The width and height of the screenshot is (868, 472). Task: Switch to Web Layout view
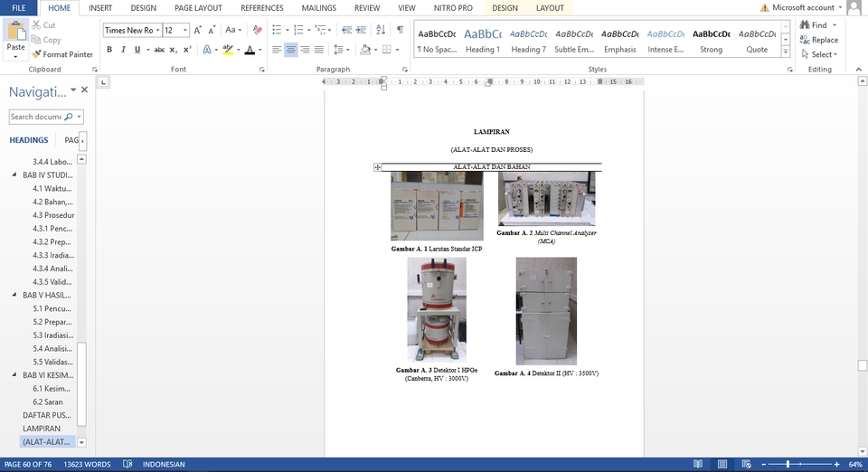pyautogui.click(x=747, y=465)
